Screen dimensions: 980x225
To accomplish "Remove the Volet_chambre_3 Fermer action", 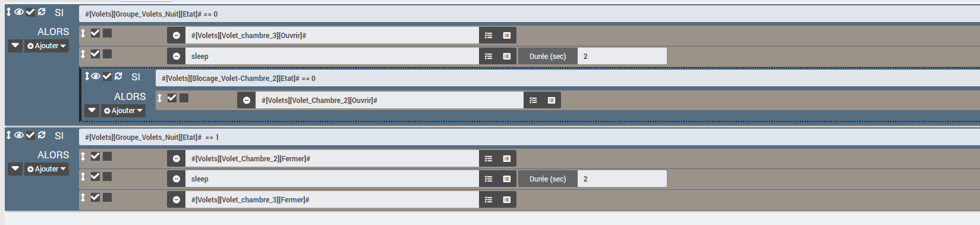I will click(x=177, y=199).
